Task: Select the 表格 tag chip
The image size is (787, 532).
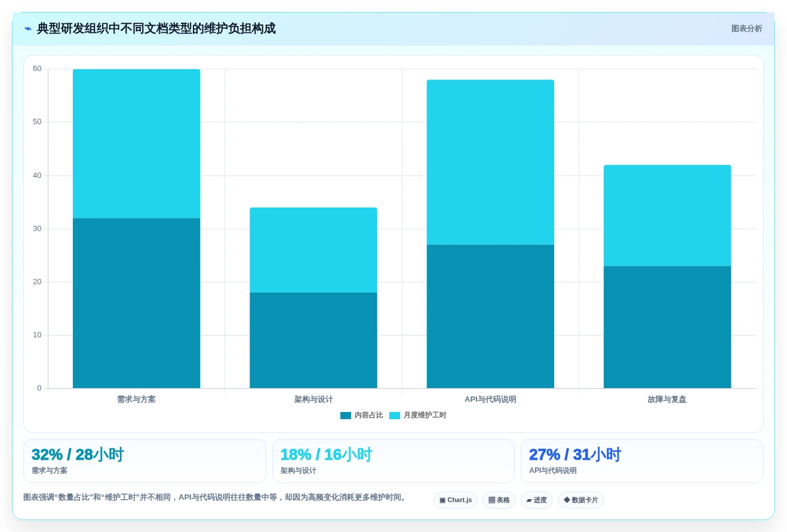Action: 499,500
